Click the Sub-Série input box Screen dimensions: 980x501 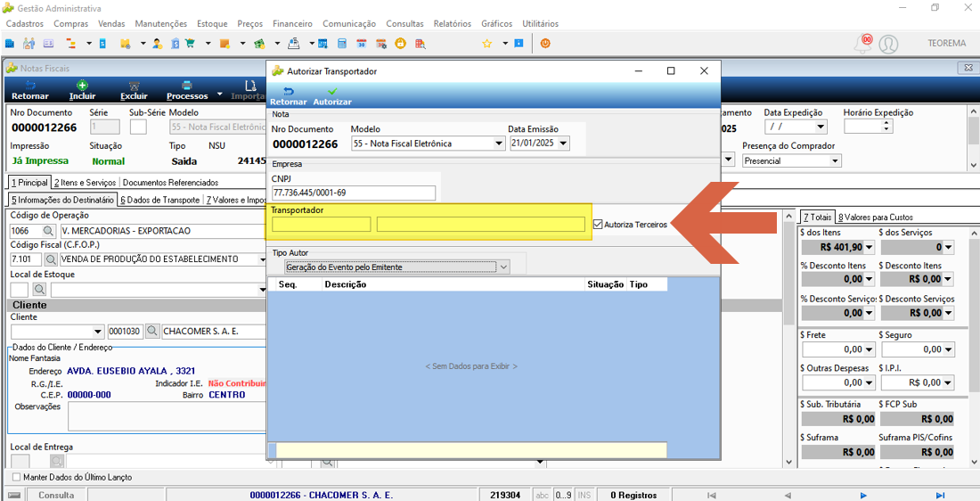click(x=138, y=127)
